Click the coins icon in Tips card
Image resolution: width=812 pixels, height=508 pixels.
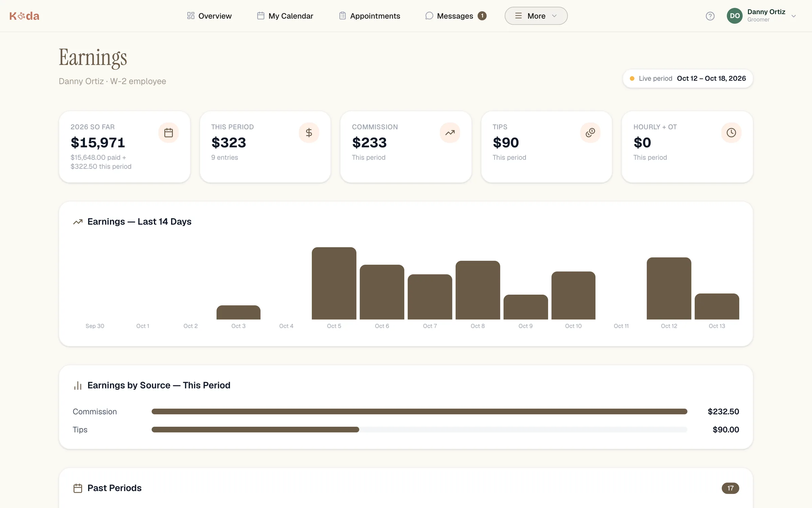point(590,133)
